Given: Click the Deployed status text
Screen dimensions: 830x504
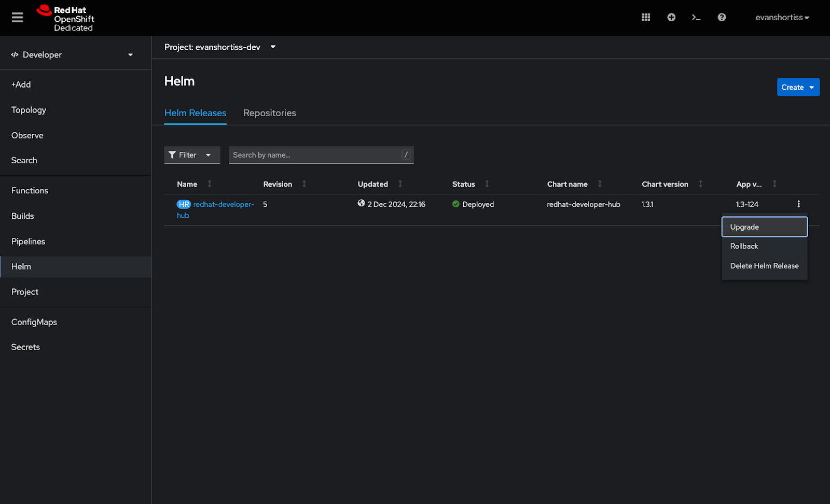Looking at the screenshot, I should [478, 204].
